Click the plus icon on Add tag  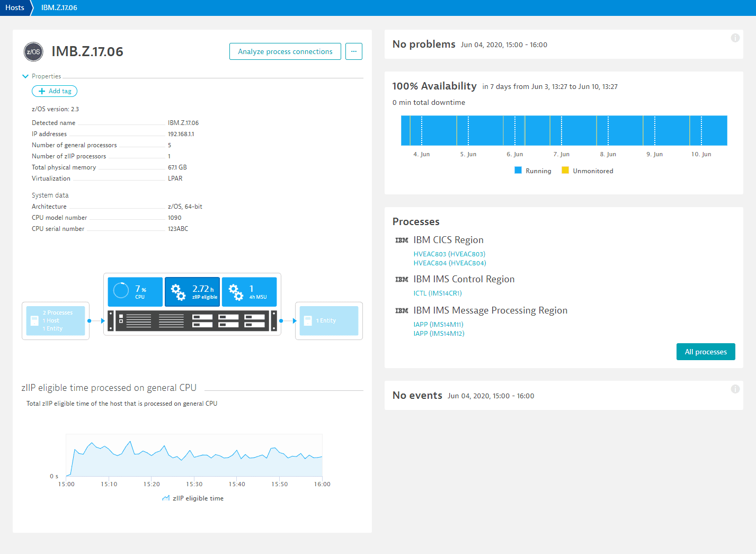42,91
